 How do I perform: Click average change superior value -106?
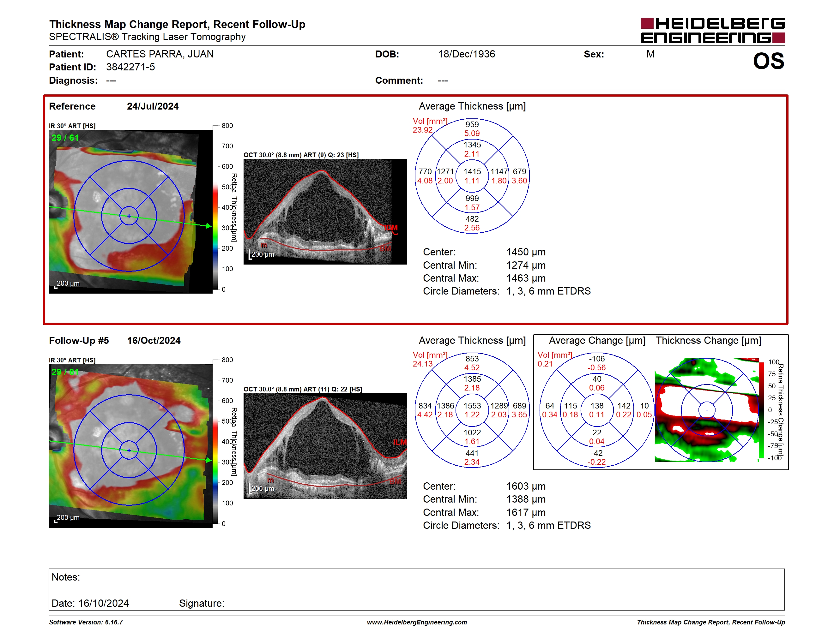(x=597, y=359)
